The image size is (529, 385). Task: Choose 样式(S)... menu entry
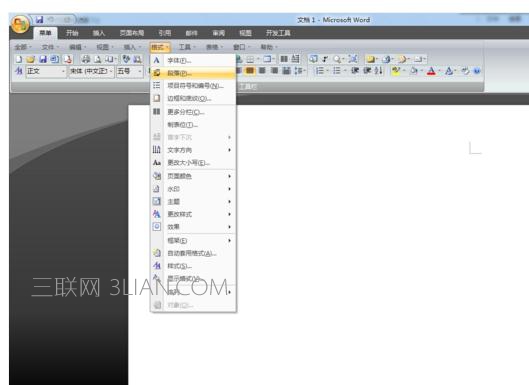coord(193,266)
